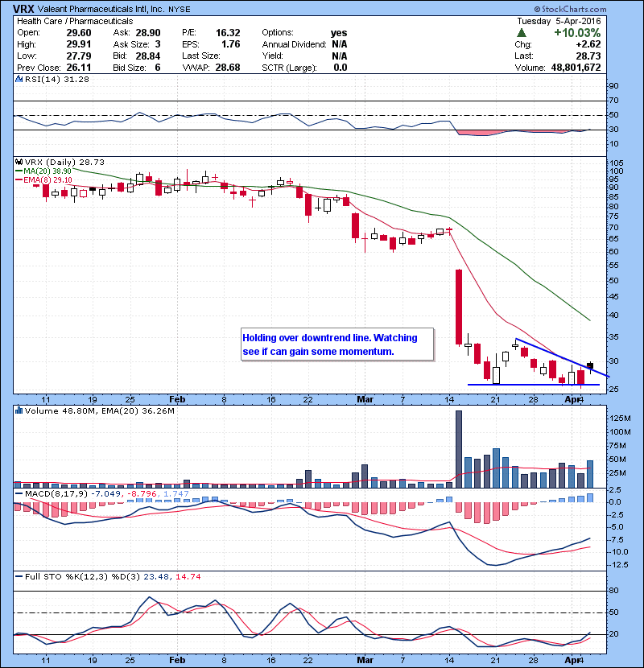The image size is (644, 668).
Task: Click the RSI indicator icon
Action: [19, 79]
